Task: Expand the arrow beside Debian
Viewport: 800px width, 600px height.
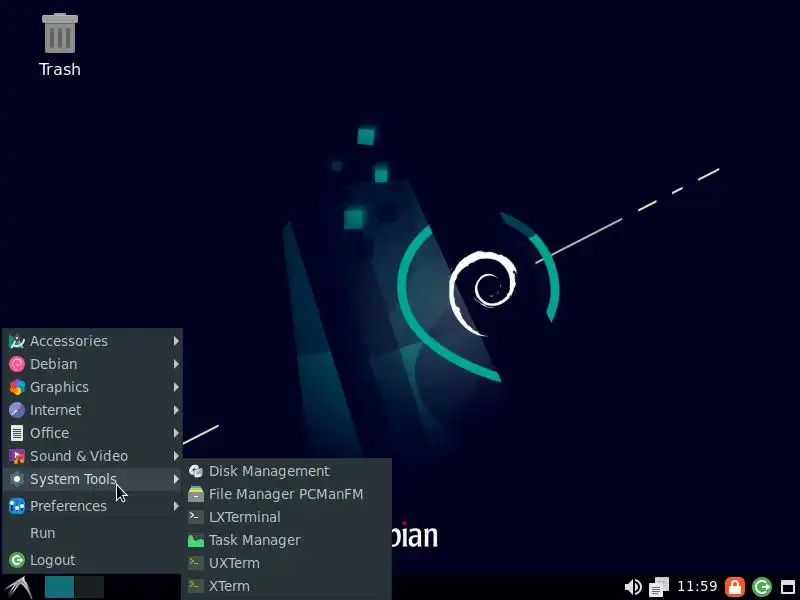Action: click(x=176, y=364)
